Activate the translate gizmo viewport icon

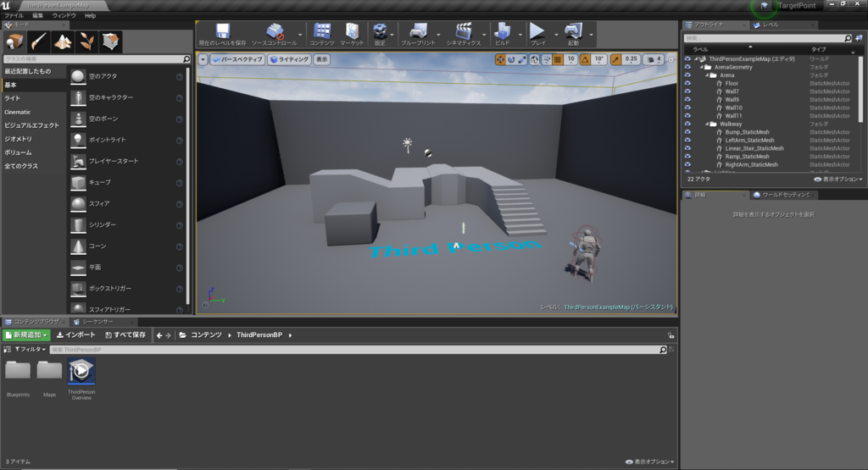[x=500, y=59]
